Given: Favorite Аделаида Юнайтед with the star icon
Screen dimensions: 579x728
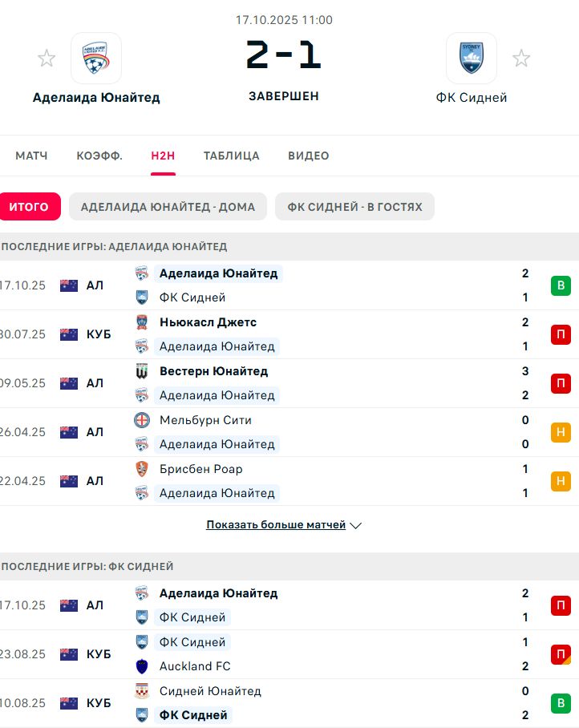Looking at the screenshot, I should click(47, 59).
